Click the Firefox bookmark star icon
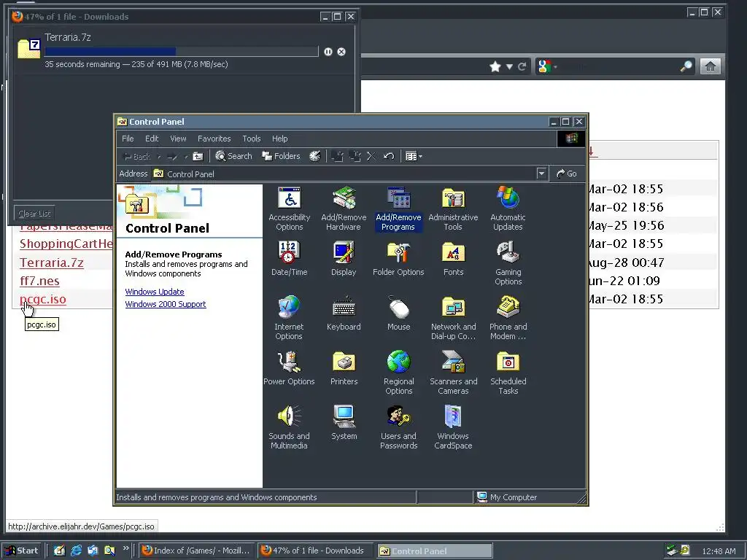This screenshot has height=560, width=747. coord(495,66)
